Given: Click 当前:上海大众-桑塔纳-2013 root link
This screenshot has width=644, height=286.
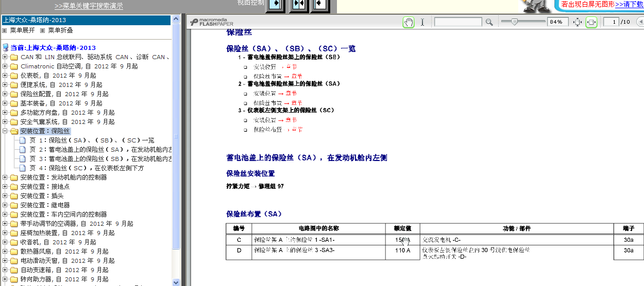Looking at the screenshot, I should coord(53,47).
